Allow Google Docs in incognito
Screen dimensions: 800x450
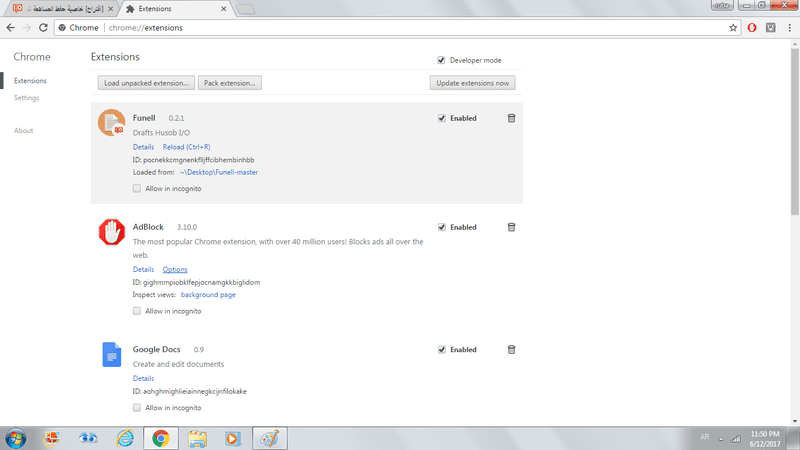(137, 408)
